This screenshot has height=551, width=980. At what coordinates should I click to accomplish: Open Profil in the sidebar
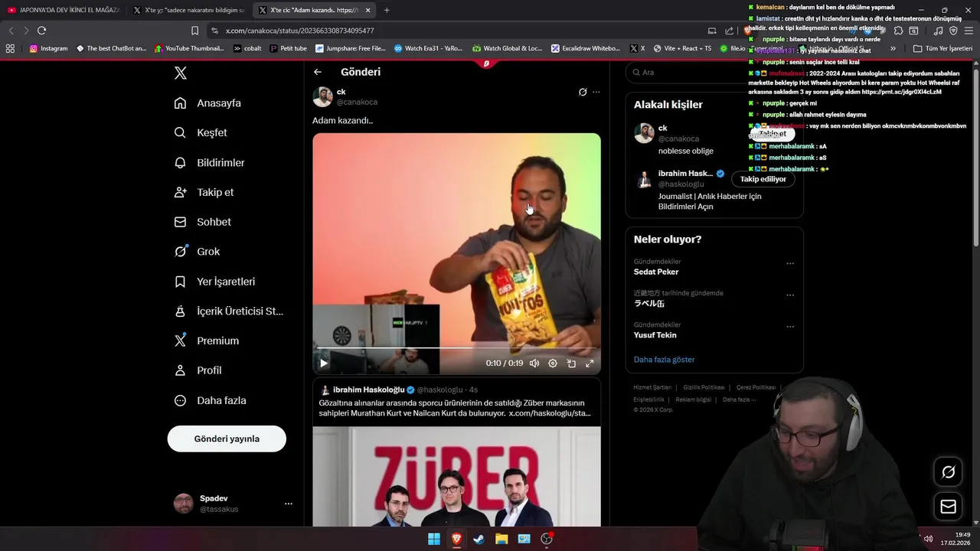pyautogui.click(x=198, y=370)
